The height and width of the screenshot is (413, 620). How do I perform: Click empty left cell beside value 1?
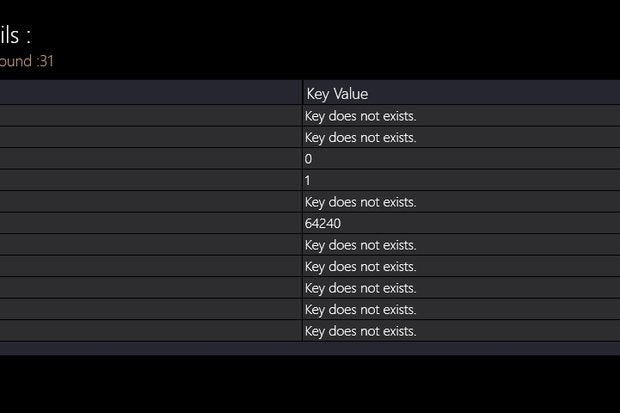151,180
